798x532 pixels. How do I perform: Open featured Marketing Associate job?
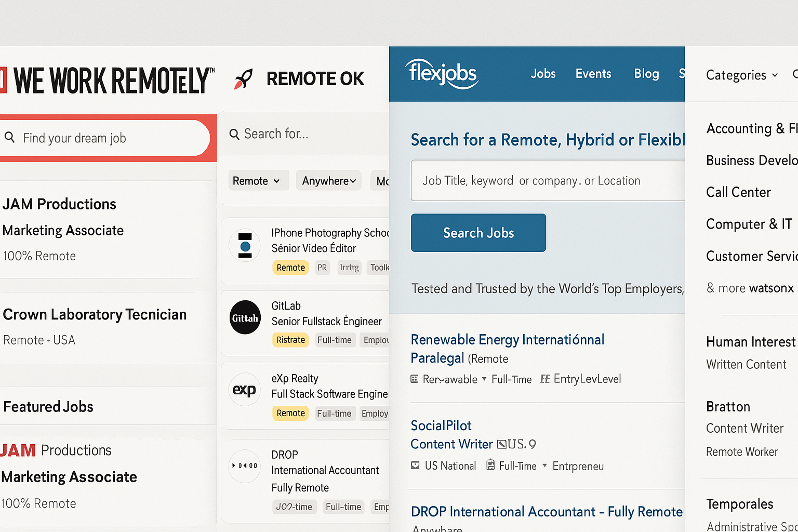[69, 477]
